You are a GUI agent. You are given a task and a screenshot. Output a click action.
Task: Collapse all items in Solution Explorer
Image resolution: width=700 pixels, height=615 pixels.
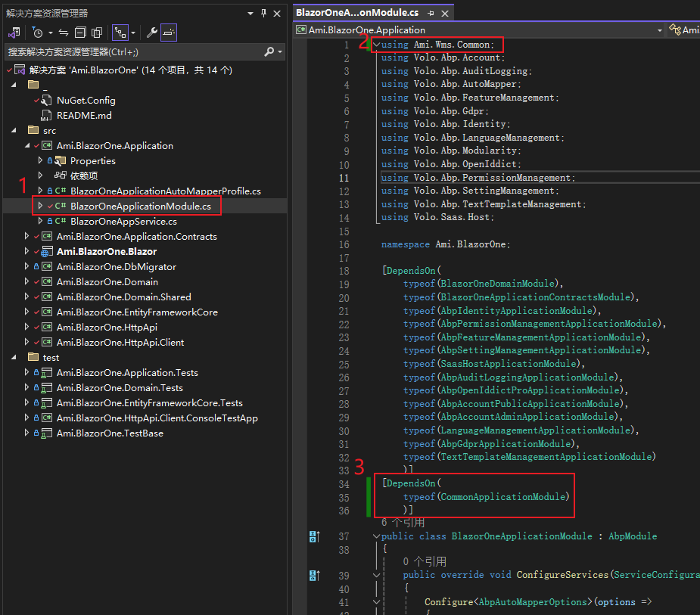80,33
